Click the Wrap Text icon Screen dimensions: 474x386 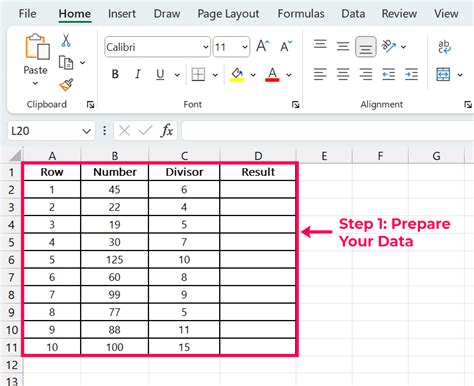tap(444, 47)
